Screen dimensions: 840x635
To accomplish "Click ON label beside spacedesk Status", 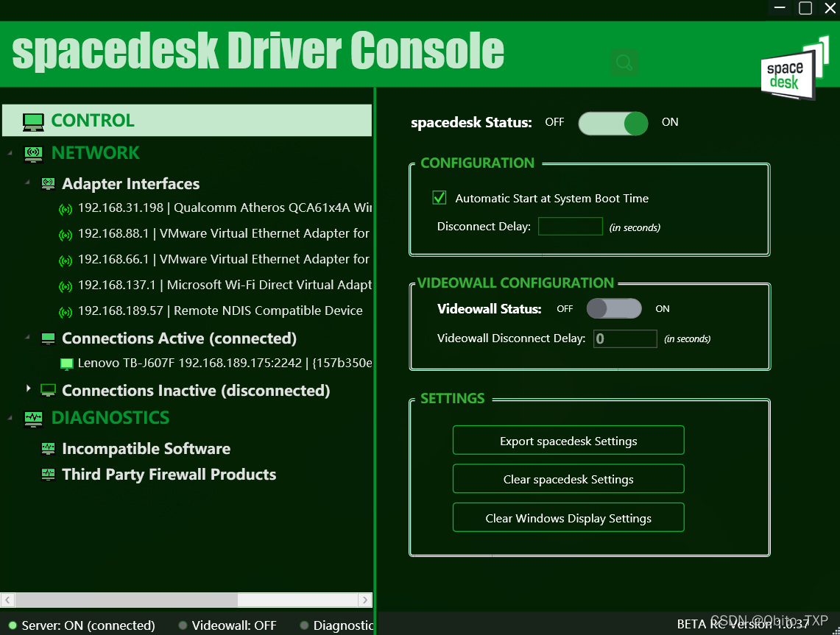I will coord(670,122).
